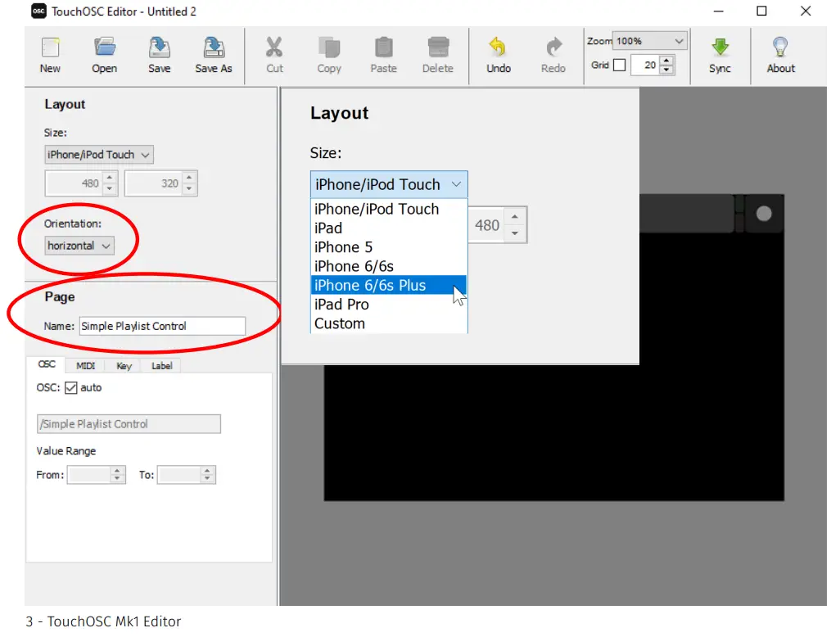This screenshot has width=840, height=637.
Task: Increase the Value Range To stepper
Action: pos(207,470)
